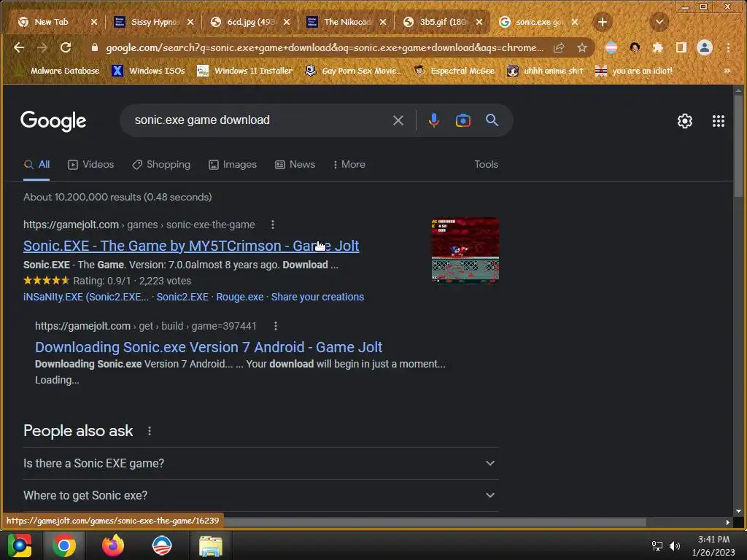Screen dimensions: 747x560
Task: Open the volume speaker tray icon
Action: 675,546
